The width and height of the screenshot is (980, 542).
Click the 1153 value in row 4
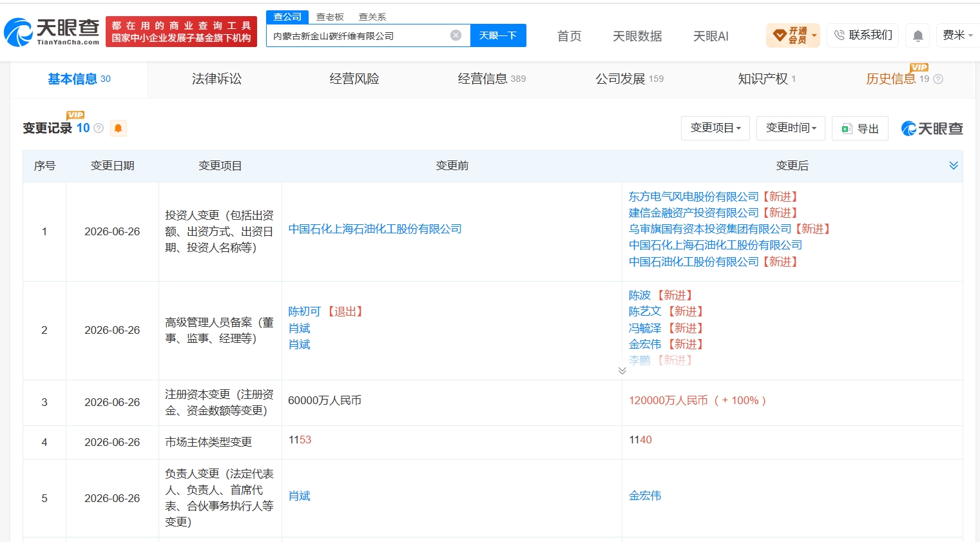coord(300,440)
